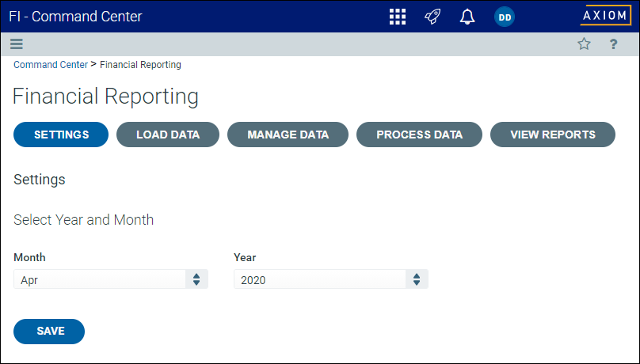Open help question mark icon

(613, 44)
